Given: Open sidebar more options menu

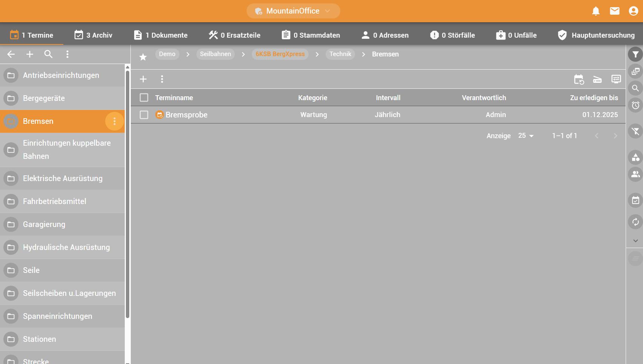Looking at the screenshot, I should click(67, 54).
